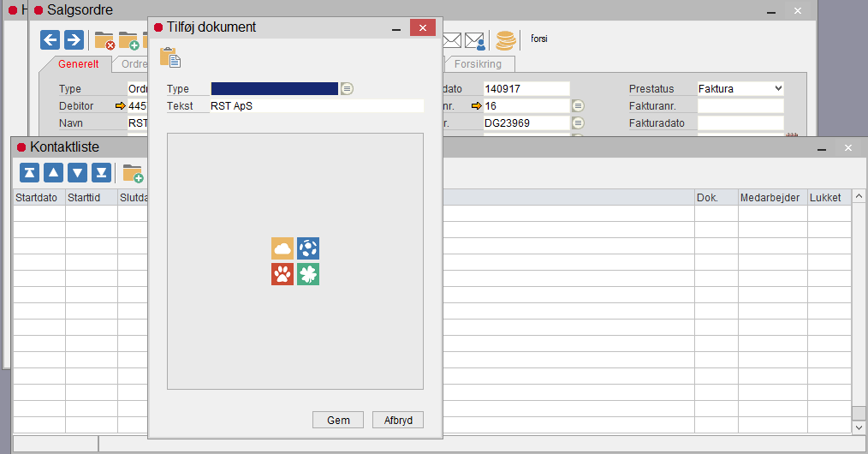Viewport: 868px width, 454px height.
Task: Move down one row in Kontaktliste
Action: pyautogui.click(x=78, y=173)
